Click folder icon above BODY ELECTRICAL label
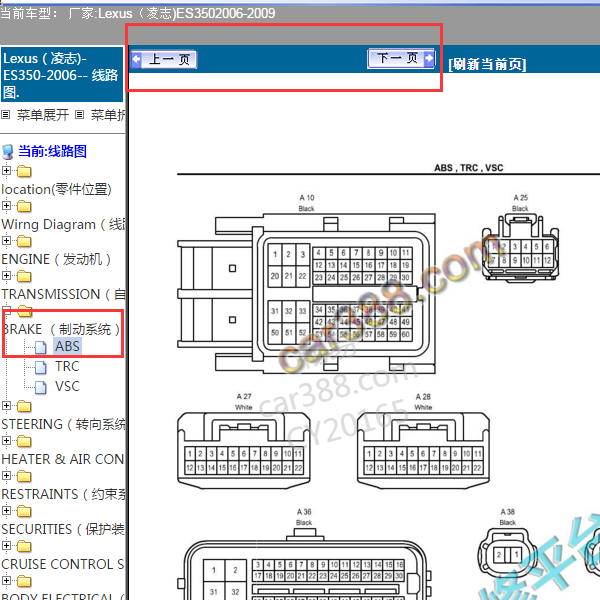This screenshot has height=600, width=600. [x=24, y=581]
